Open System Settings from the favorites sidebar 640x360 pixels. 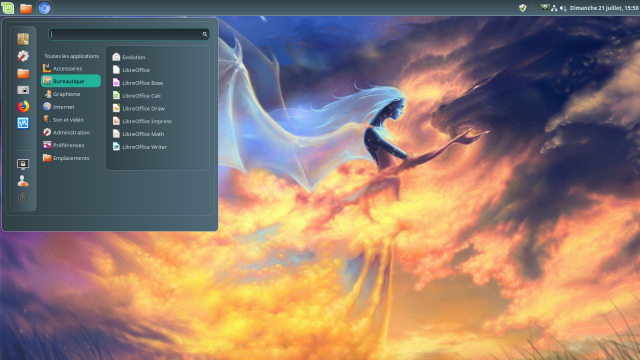pyautogui.click(x=23, y=56)
